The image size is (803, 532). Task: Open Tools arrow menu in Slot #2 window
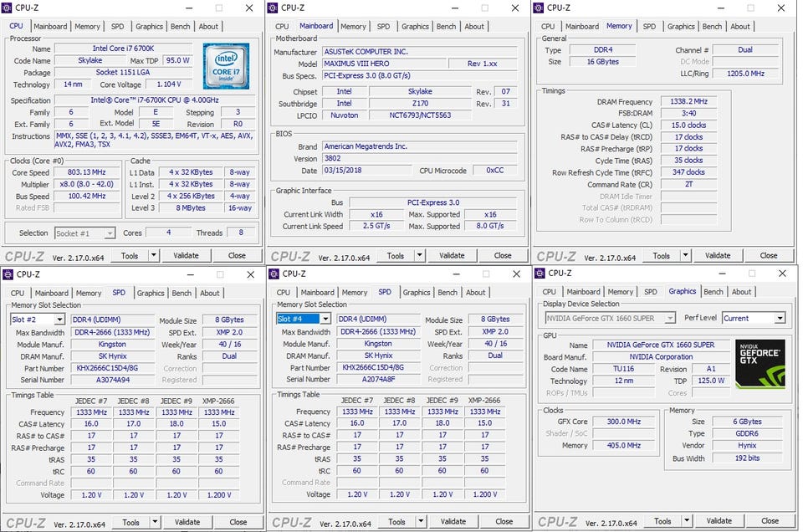[x=155, y=522]
